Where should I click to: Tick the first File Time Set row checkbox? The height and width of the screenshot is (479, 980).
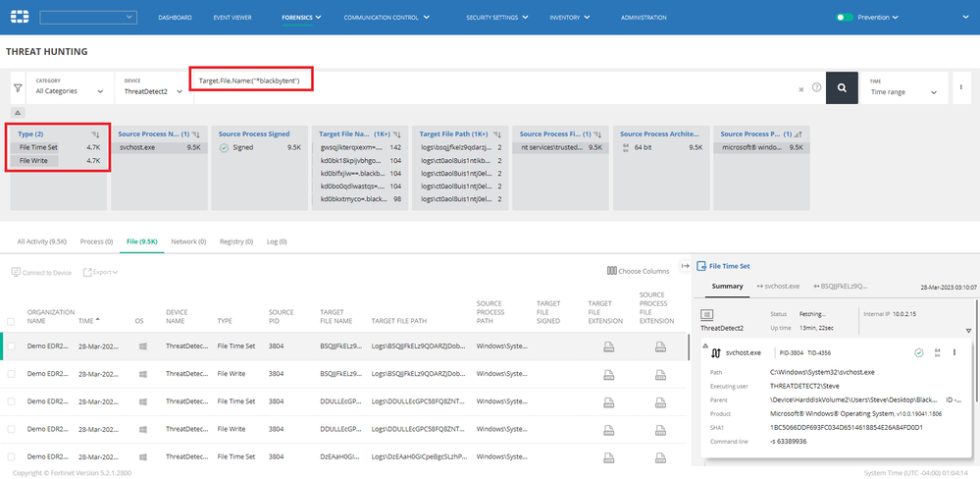click(x=11, y=346)
